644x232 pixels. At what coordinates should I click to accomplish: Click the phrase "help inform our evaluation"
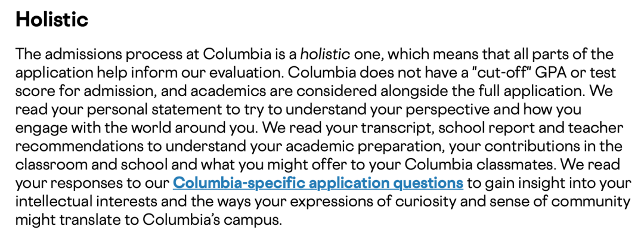click(191, 73)
